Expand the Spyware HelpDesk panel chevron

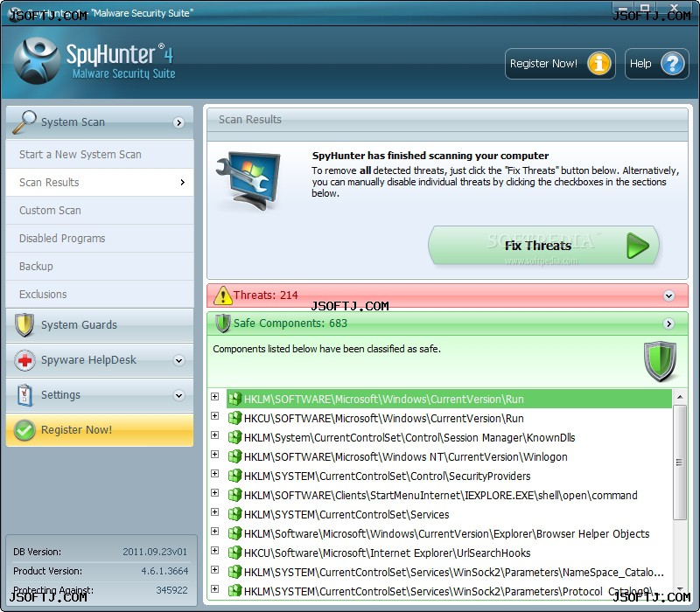(x=179, y=360)
